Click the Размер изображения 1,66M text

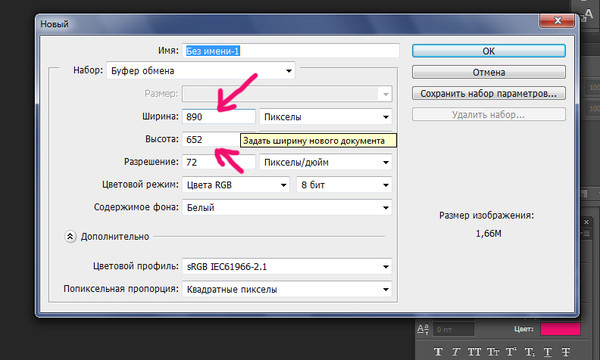point(488,233)
